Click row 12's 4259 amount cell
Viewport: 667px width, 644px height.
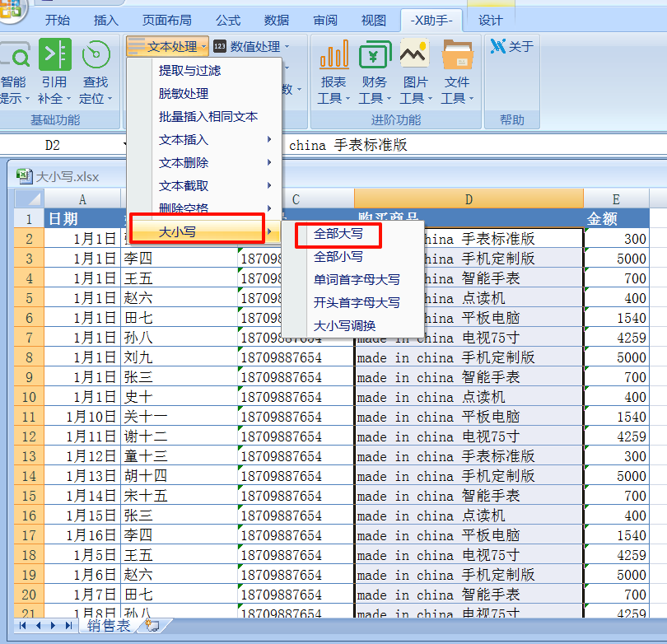click(x=617, y=436)
